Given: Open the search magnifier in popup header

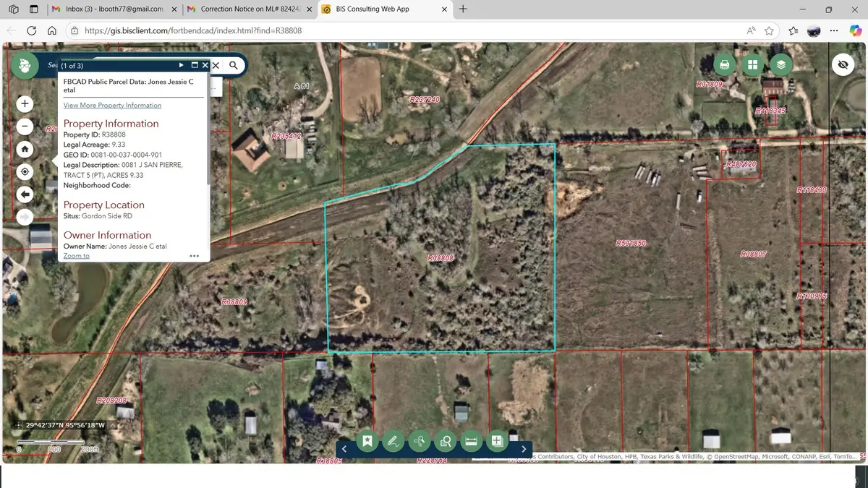Looking at the screenshot, I should [x=233, y=64].
